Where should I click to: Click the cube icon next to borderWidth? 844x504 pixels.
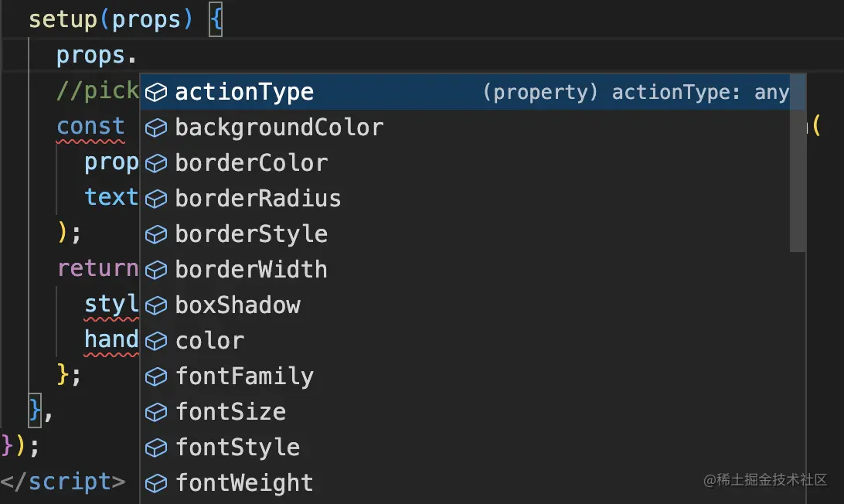[x=157, y=271]
